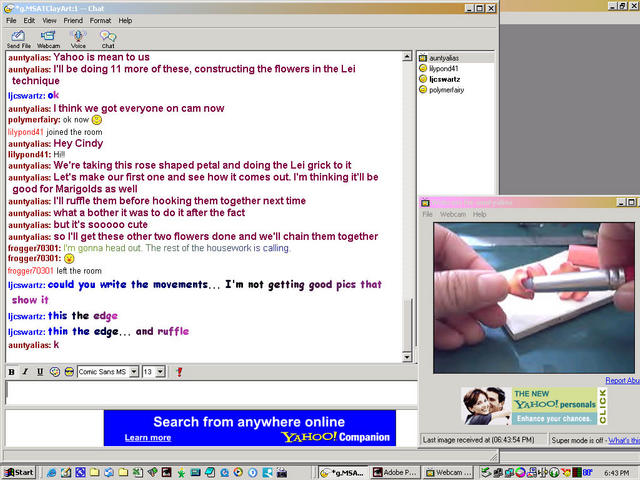Start the Webcam from the chat toolbar

pos(48,39)
